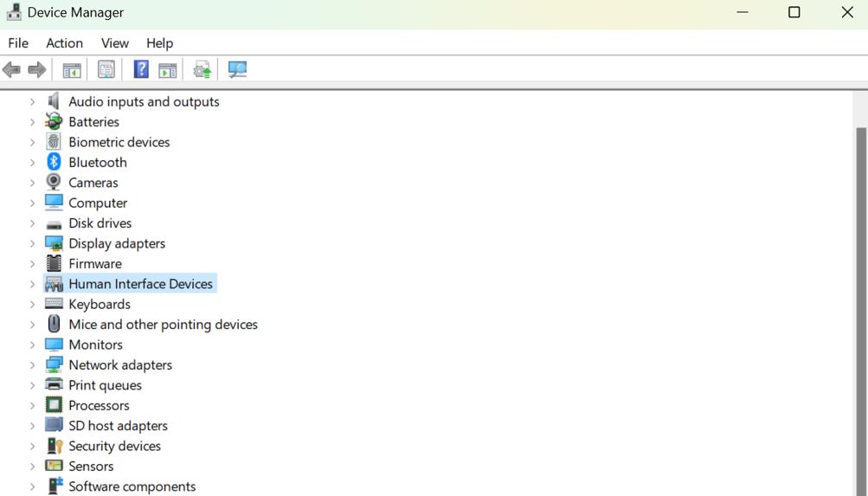Select the Firmware label
The width and height of the screenshot is (868, 496).
pyautogui.click(x=95, y=263)
